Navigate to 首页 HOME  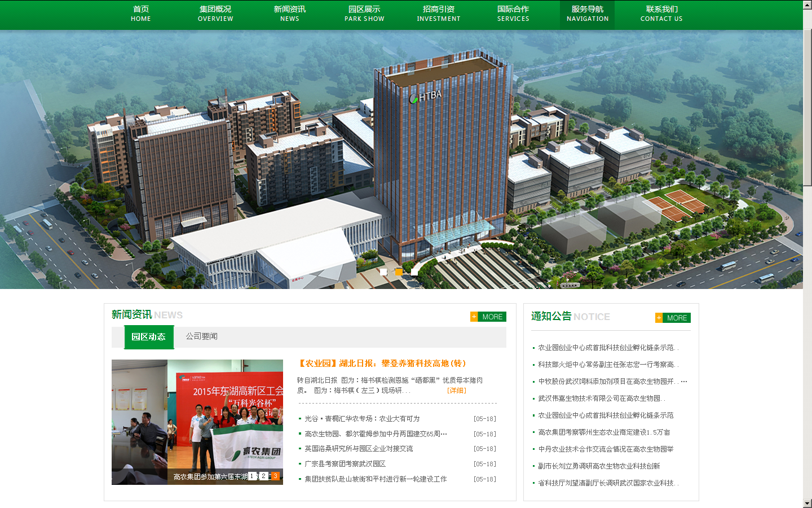[140, 14]
